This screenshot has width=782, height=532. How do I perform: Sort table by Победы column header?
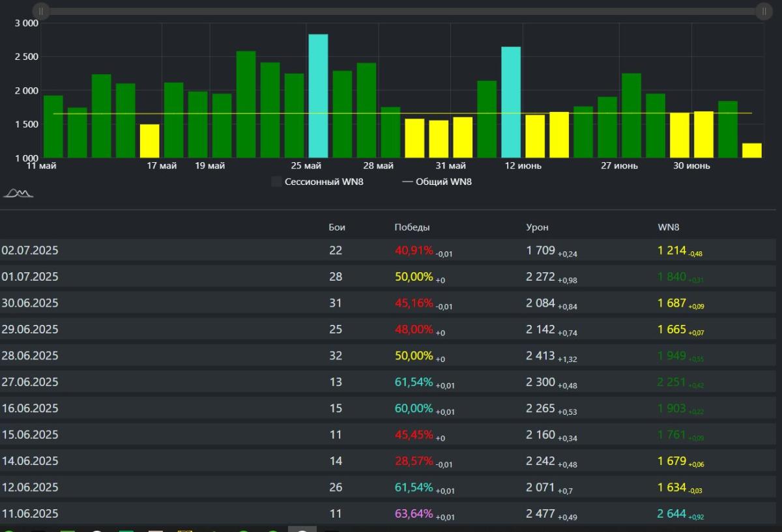pos(412,227)
